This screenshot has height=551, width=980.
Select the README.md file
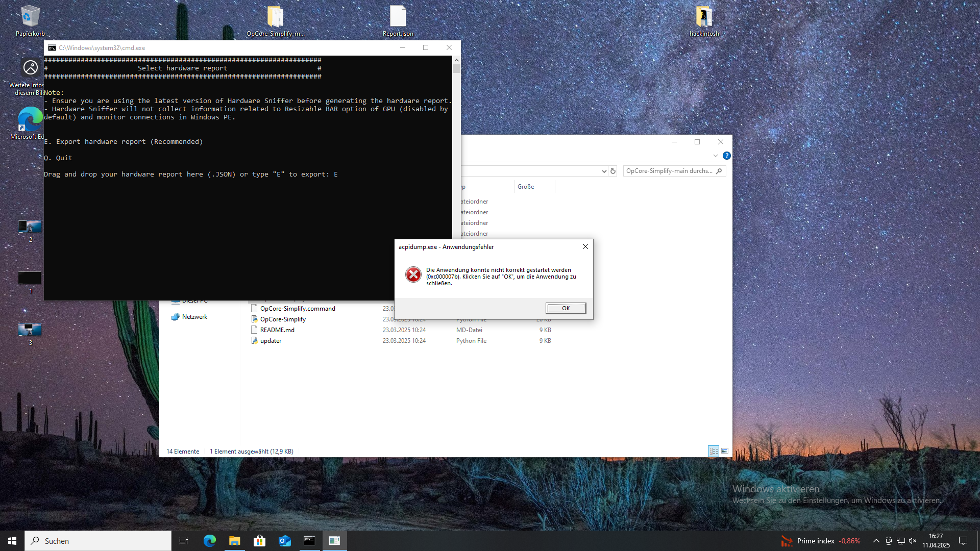point(277,330)
